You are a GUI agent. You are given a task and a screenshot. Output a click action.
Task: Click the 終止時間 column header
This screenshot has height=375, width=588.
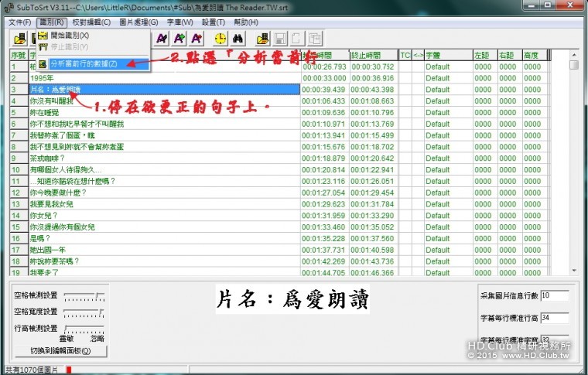(x=374, y=56)
